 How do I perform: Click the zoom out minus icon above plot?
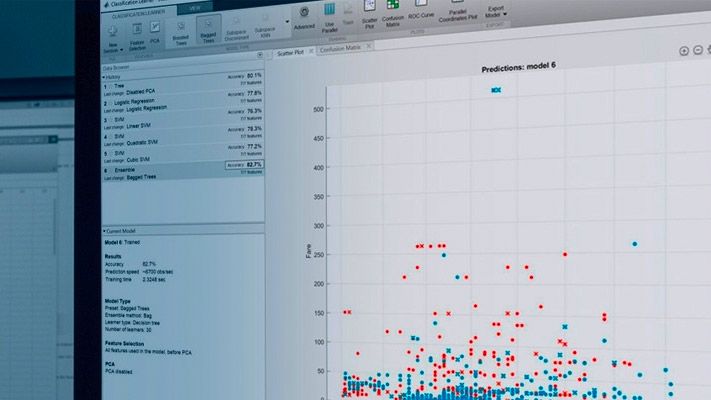[698, 51]
